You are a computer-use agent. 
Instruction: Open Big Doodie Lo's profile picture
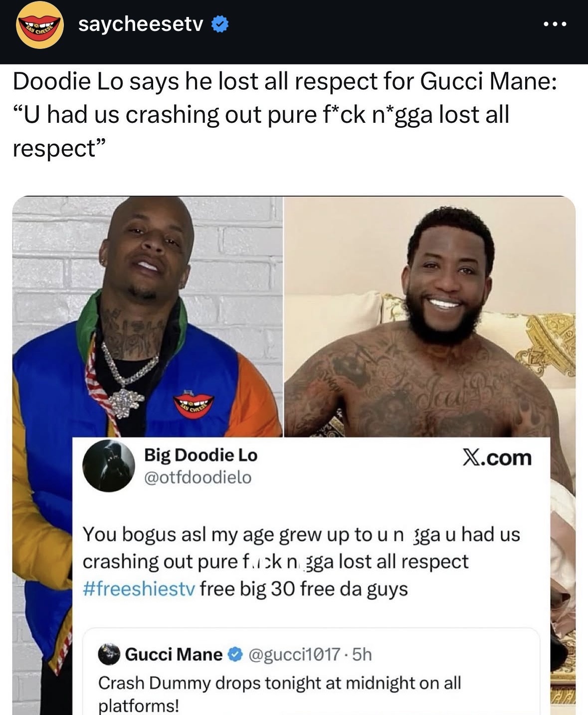[109, 466]
